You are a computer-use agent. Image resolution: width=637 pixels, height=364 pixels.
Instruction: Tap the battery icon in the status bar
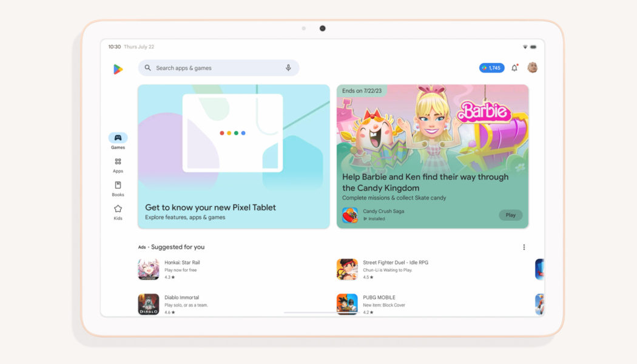pos(533,46)
